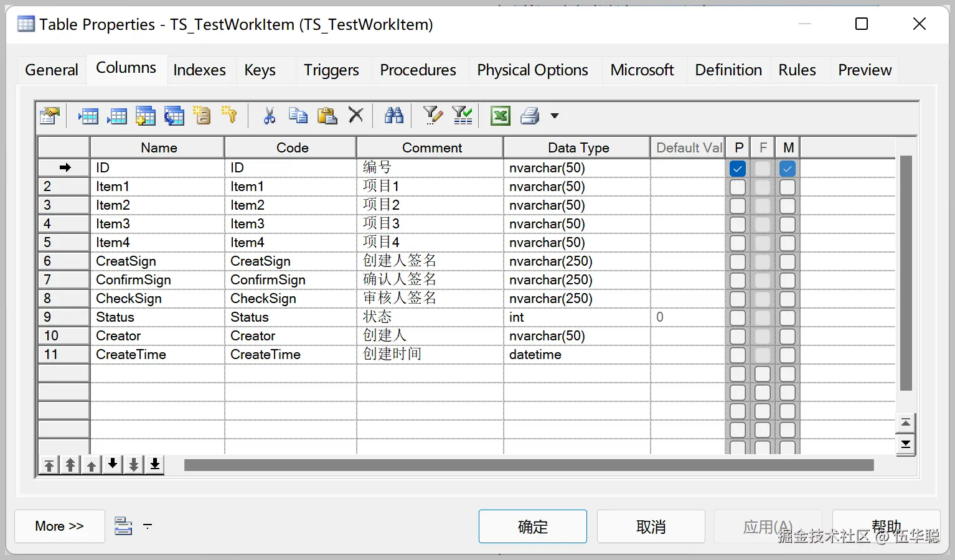Switch to the Preview tab
The width and height of the screenshot is (955, 560).
coord(865,70)
